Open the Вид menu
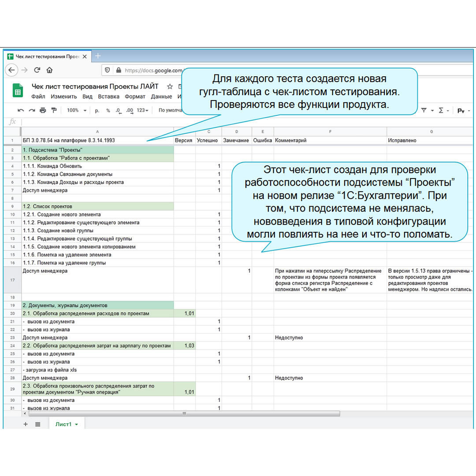The image size is (476, 476). (x=87, y=97)
